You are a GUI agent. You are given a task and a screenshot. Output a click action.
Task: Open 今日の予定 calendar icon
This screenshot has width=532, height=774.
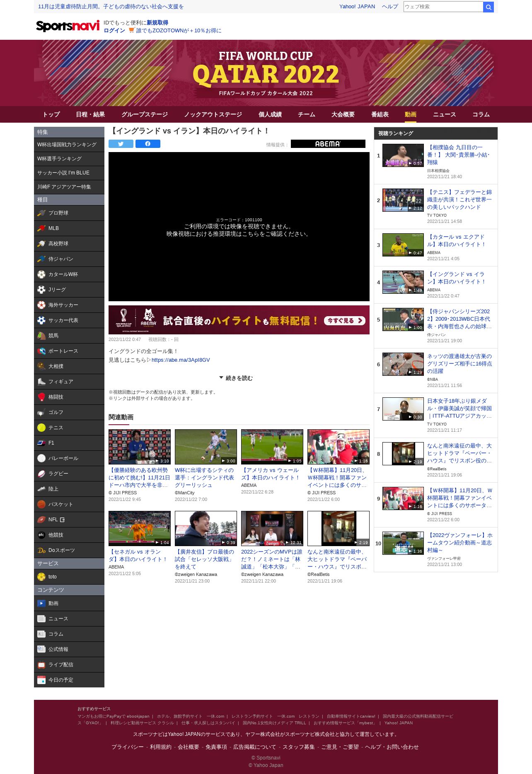click(41, 680)
